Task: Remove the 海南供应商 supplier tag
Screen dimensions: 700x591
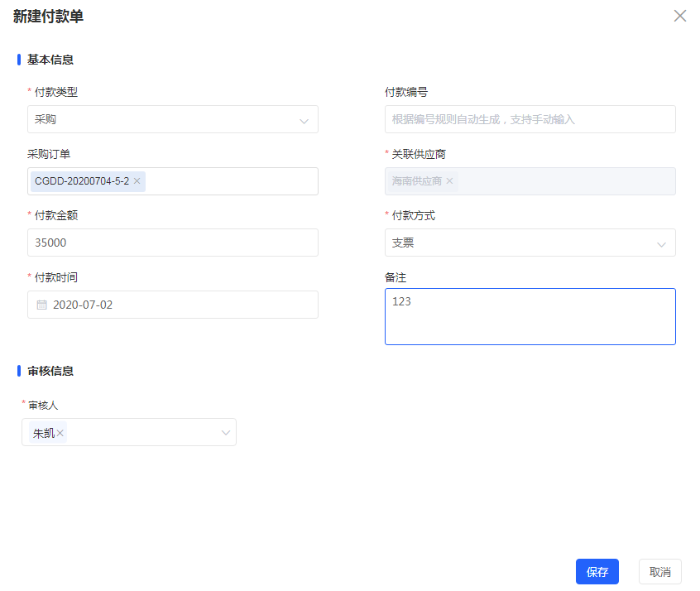Action: click(x=449, y=181)
